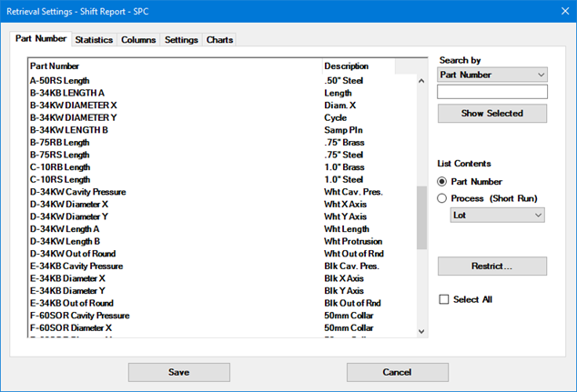The width and height of the screenshot is (577, 392).
Task: Sort by the Part Number column header
Action: (173, 66)
